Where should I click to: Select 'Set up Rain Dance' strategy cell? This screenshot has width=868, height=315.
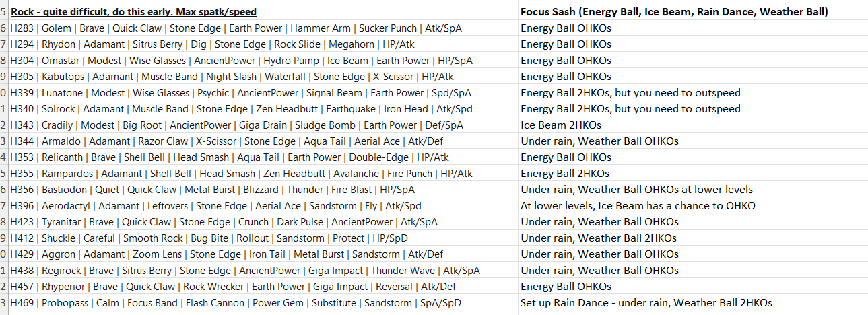pyautogui.click(x=693, y=303)
